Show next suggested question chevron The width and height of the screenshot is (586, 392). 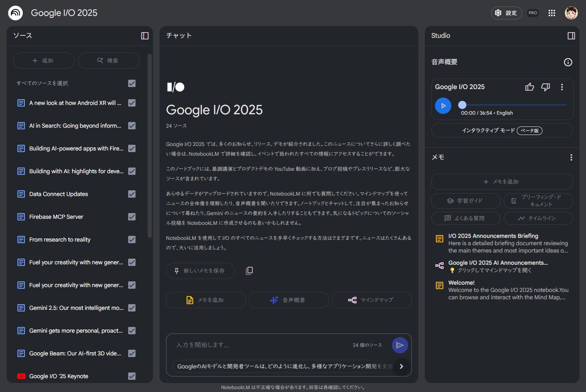(401, 366)
